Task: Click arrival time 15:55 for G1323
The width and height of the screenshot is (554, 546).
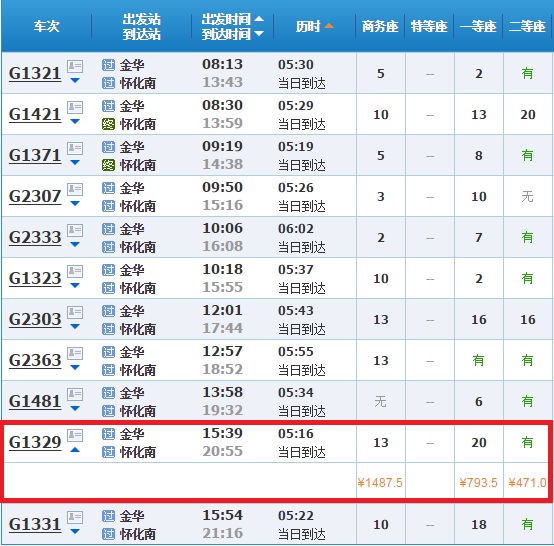Action: (x=222, y=287)
